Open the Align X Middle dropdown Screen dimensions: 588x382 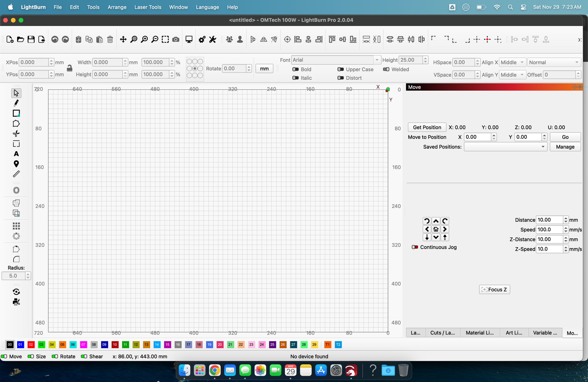tap(512, 62)
